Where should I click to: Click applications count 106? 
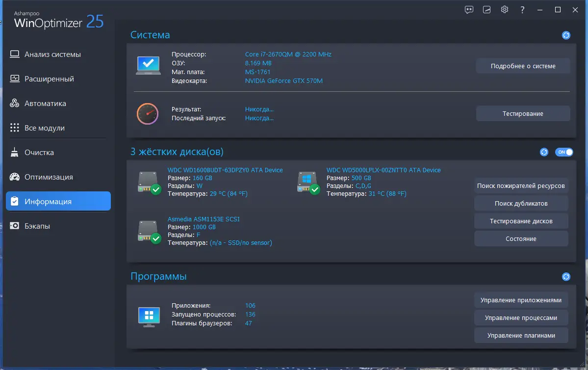(x=250, y=305)
